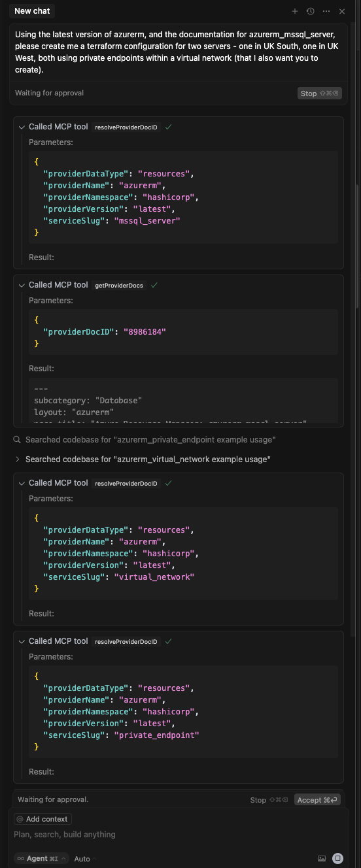
Task: Expand searched codebase for azurerm_virtual_network result
Action: click(18, 459)
